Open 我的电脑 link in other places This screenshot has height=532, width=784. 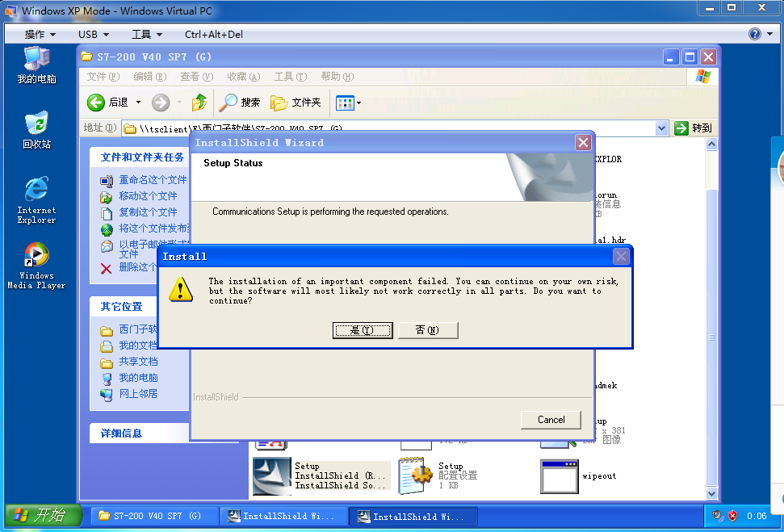138,378
